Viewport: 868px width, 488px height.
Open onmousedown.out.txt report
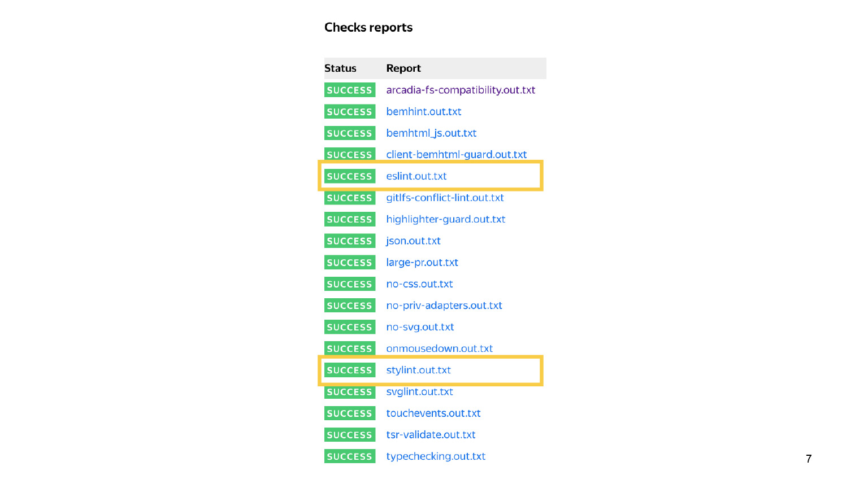(x=439, y=349)
